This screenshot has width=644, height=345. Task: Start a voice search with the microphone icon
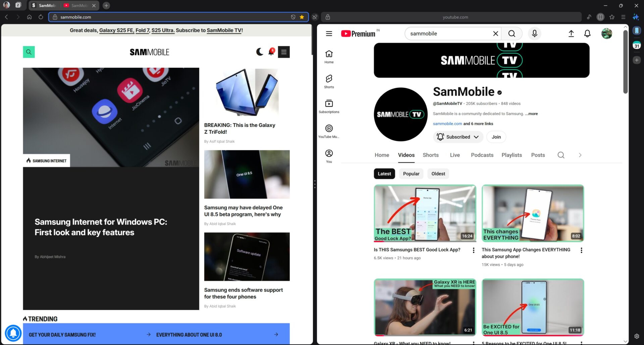tap(534, 34)
